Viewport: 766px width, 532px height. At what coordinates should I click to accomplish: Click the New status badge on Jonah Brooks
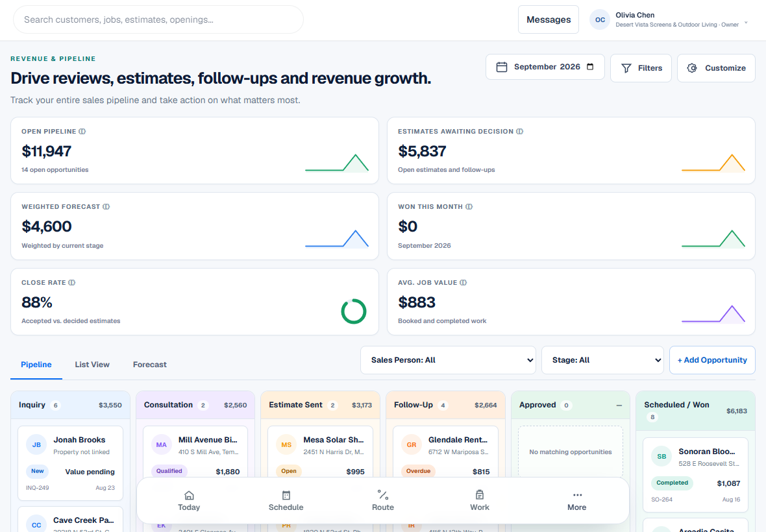coord(38,472)
